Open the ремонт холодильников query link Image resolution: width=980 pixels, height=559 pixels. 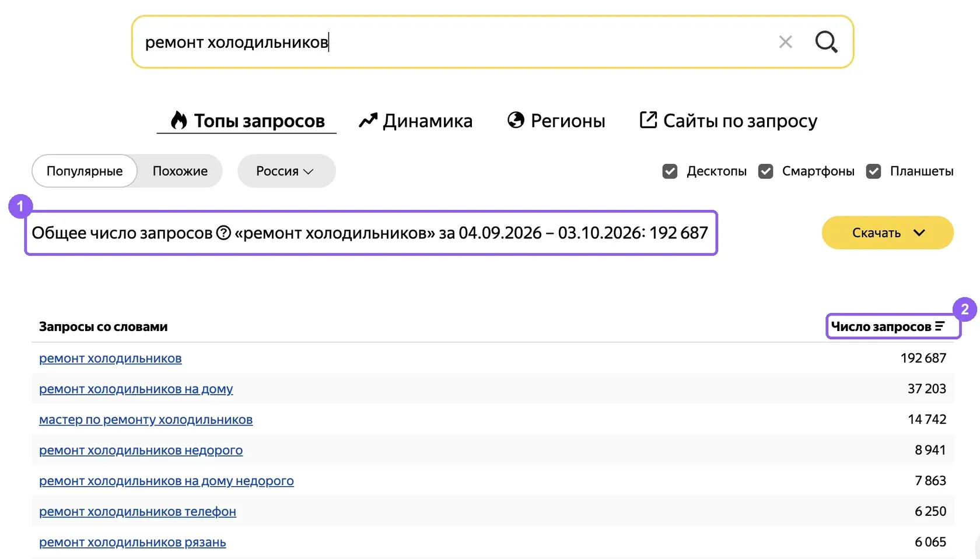click(x=110, y=358)
